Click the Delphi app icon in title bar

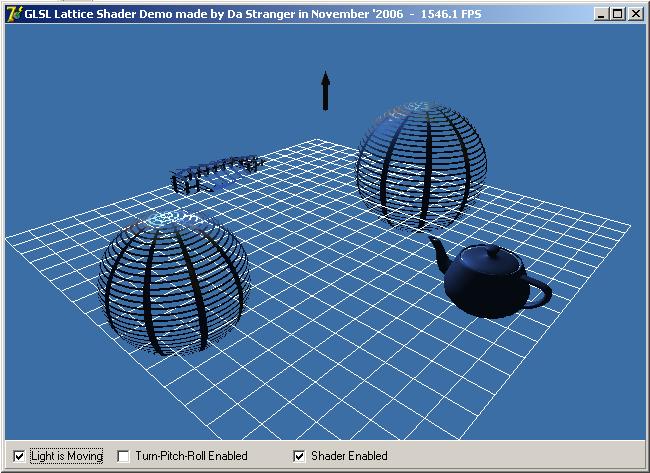point(15,14)
